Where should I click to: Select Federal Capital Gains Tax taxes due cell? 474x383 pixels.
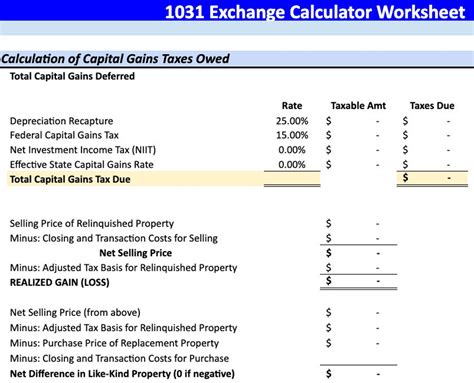point(432,135)
